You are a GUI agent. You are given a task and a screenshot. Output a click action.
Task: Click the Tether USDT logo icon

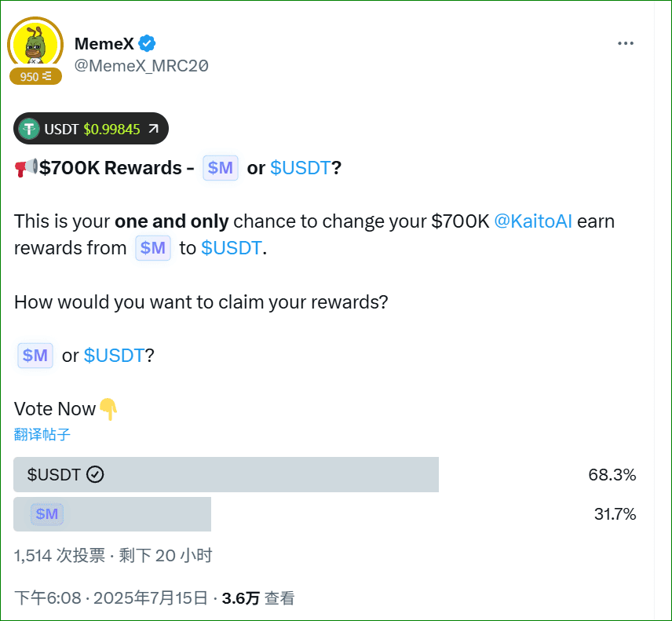click(30, 129)
